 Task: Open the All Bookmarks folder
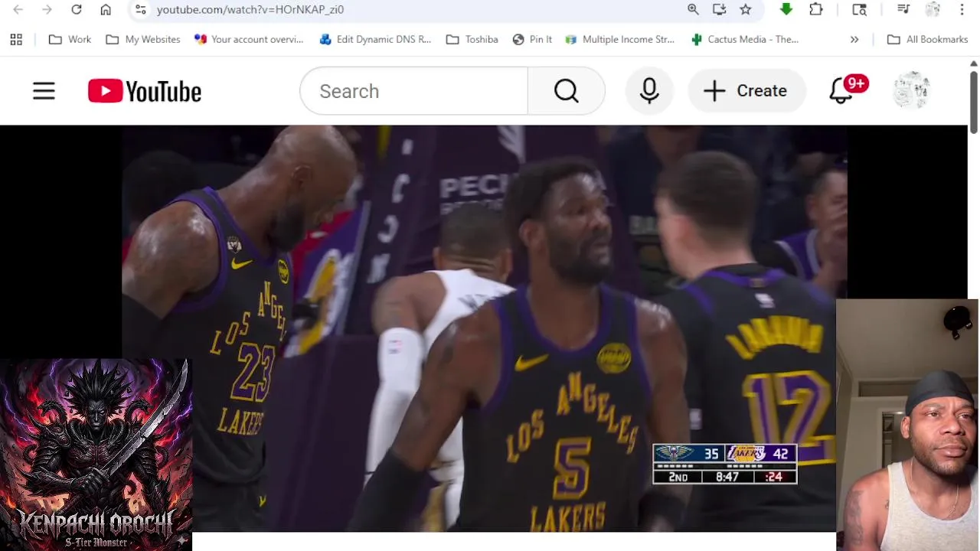point(927,40)
